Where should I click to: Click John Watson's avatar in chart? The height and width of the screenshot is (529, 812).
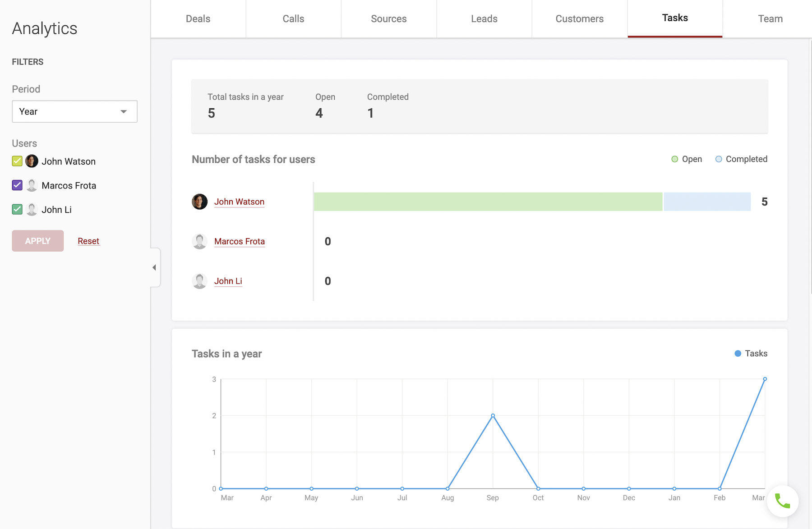[x=199, y=202]
